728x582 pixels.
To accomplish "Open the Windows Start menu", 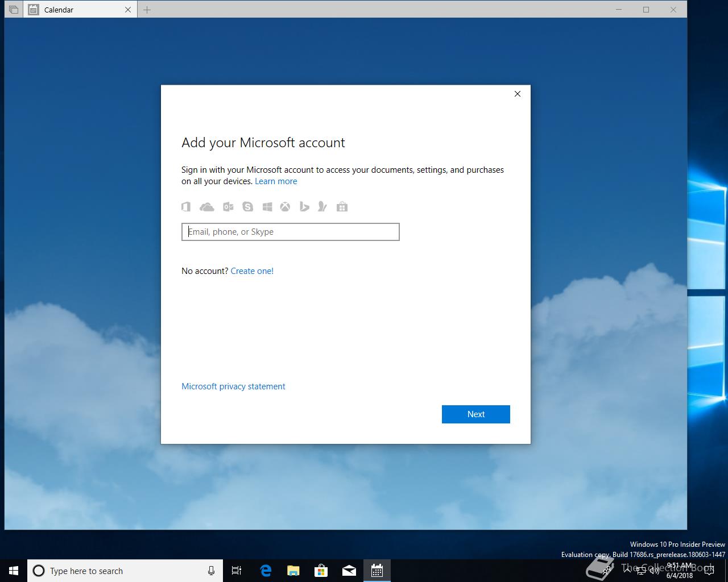I will coord(14,571).
